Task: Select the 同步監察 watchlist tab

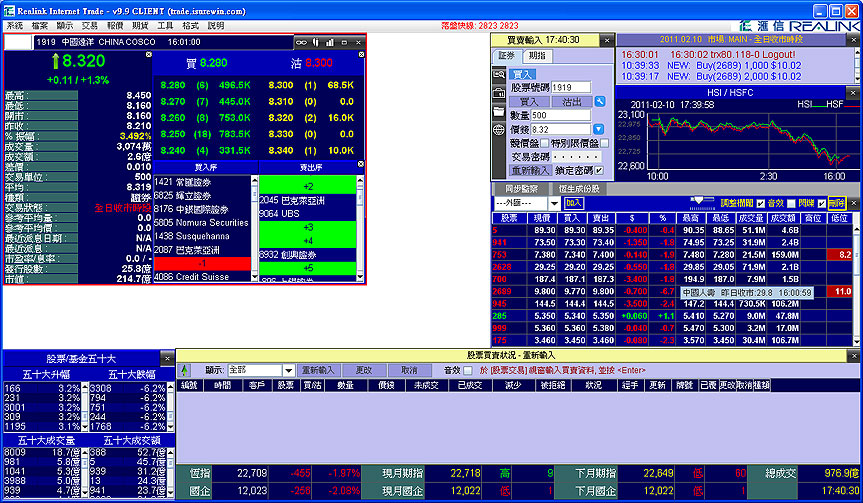Action: 521,189
